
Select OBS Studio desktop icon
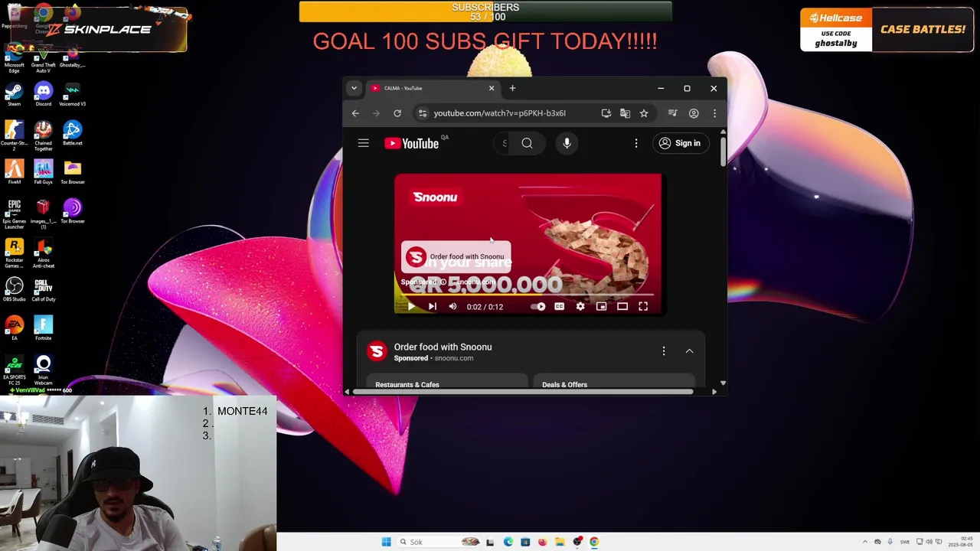(14, 289)
